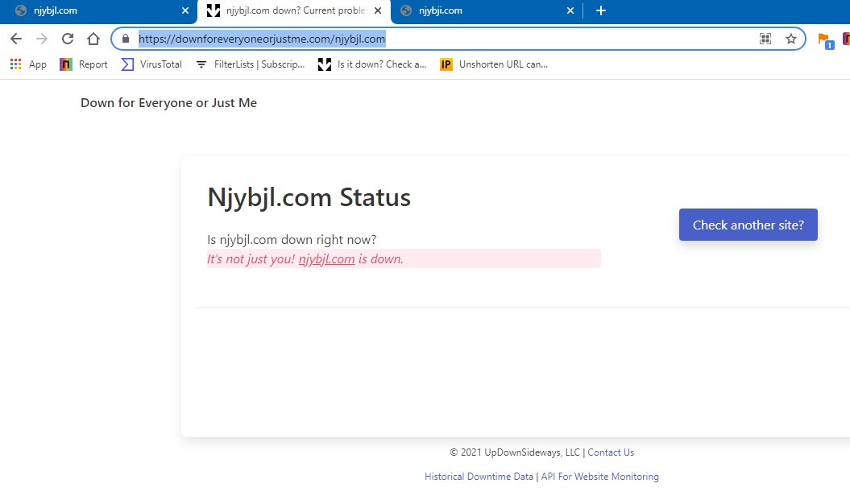Open the Historical Downtime Data link

click(479, 477)
